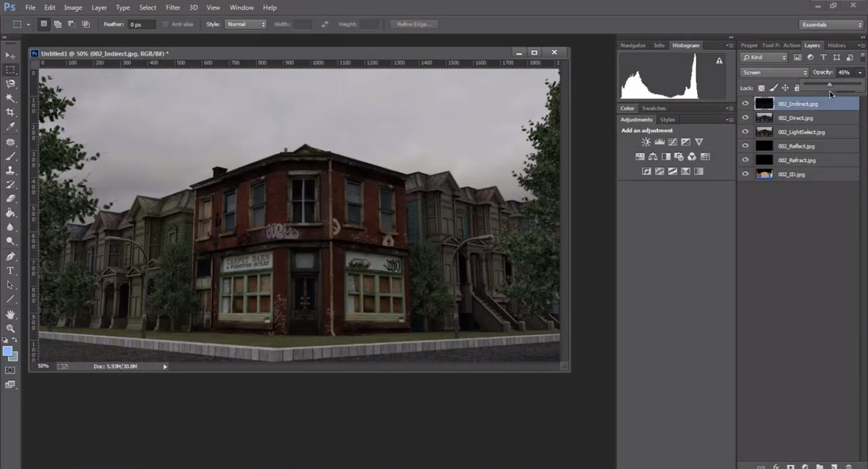
Task: Open the blend mode dropdown showing Screen
Action: tap(774, 72)
